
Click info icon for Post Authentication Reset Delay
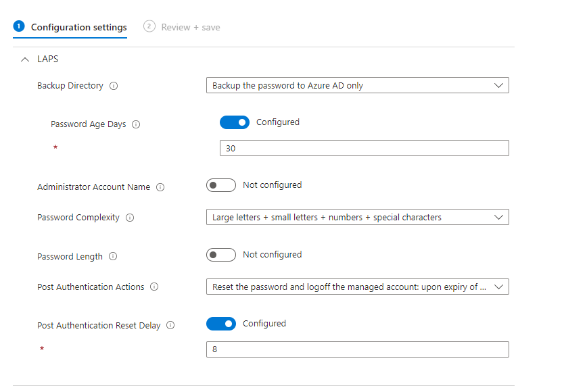point(170,326)
